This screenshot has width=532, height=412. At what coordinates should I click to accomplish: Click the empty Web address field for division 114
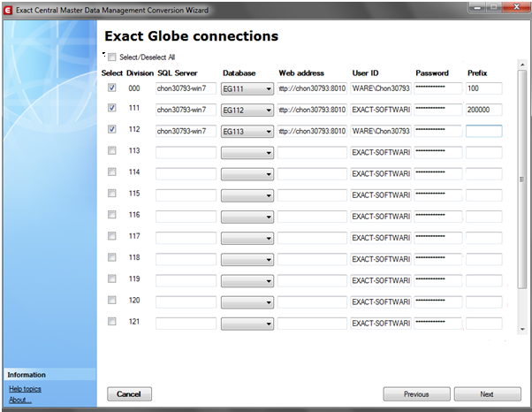[312, 174]
